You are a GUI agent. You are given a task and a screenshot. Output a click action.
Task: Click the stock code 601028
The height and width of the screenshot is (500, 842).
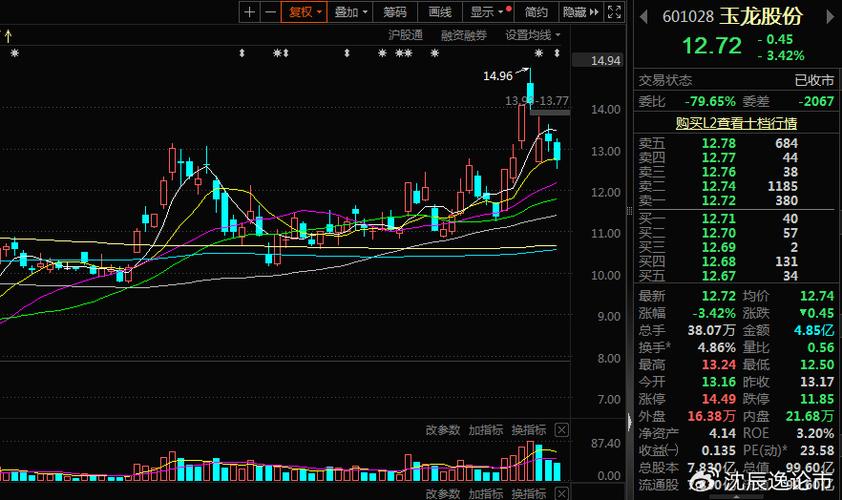pos(687,17)
